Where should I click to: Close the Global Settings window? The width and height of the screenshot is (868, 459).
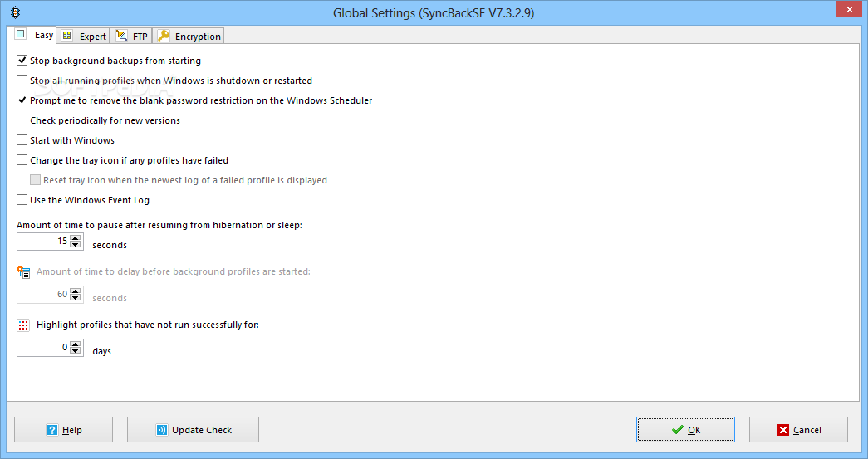coord(849,9)
